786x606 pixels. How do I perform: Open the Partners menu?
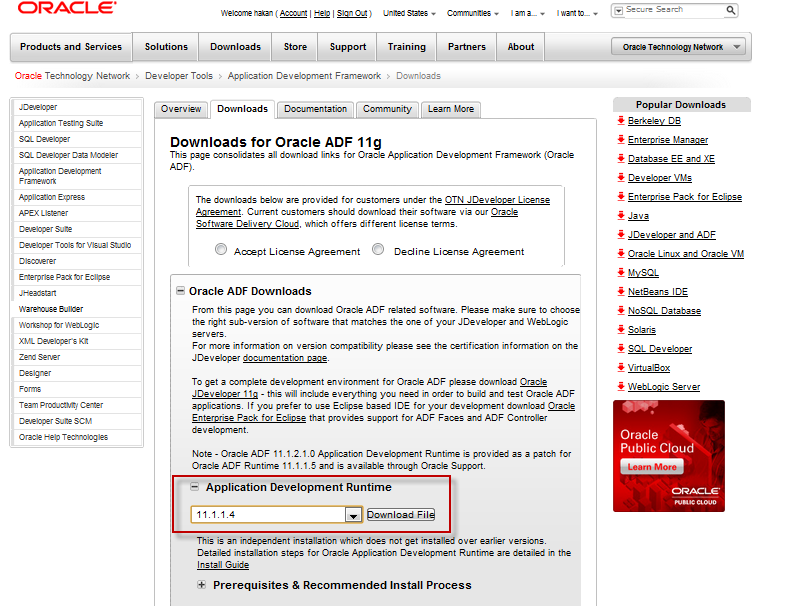click(x=467, y=47)
